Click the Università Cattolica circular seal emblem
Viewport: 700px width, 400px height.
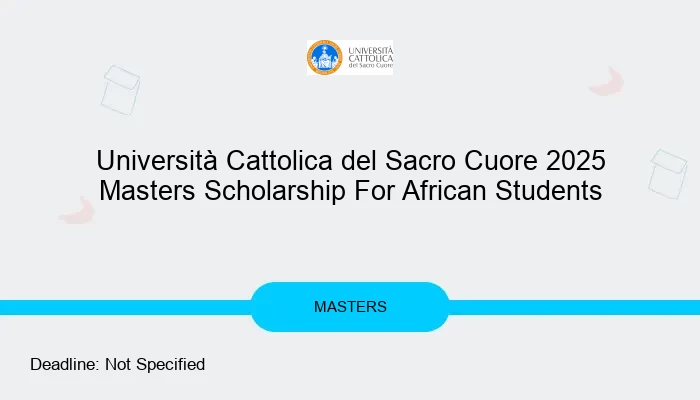[x=324, y=57]
